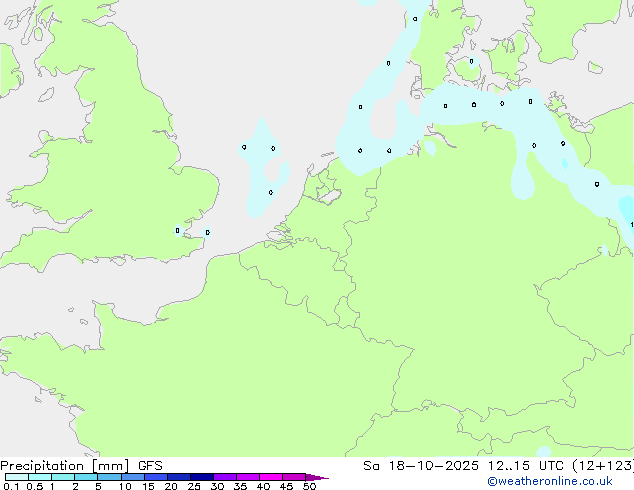
Task: Pick the 1–2 mm legend color swatch
Action: (x=63, y=477)
